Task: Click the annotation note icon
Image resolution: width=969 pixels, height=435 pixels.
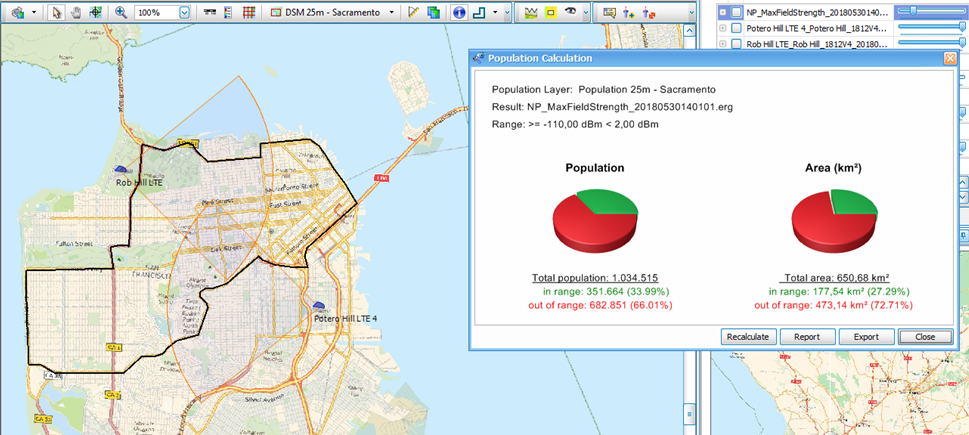Action: point(609,12)
